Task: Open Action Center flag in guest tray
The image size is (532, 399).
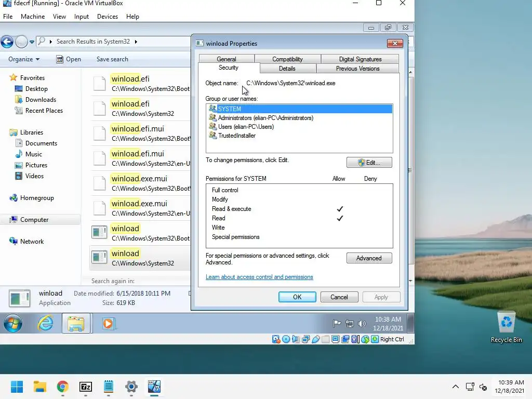Action: pos(337,324)
